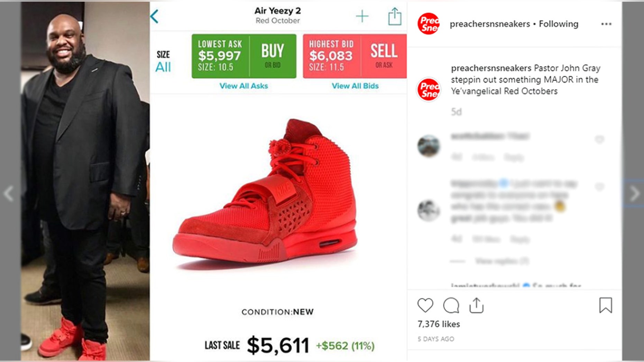Expand View replies under second comment
The width and height of the screenshot is (644, 362).
click(502, 261)
